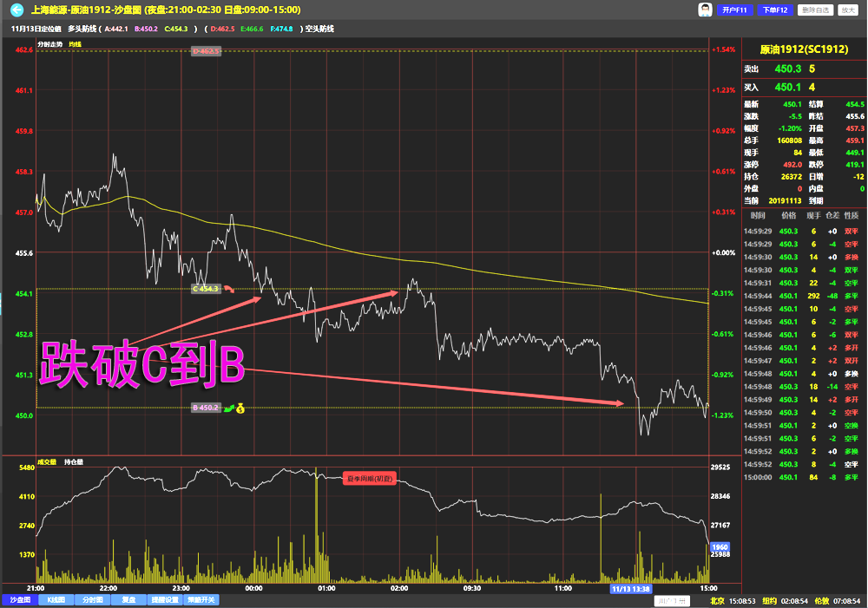Click the back arrow icon
Screen dimensions: 868x608
[x=16, y=10]
